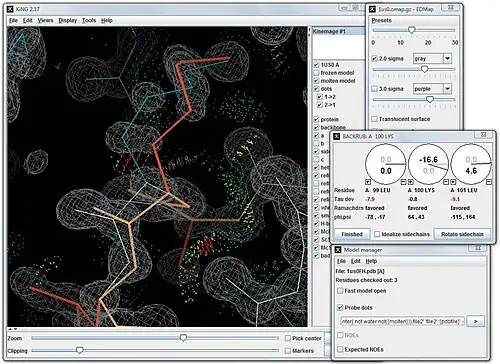Click the rotation dial for A 101 LEU
The height and width of the screenshot is (364, 500).
tap(471, 165)
